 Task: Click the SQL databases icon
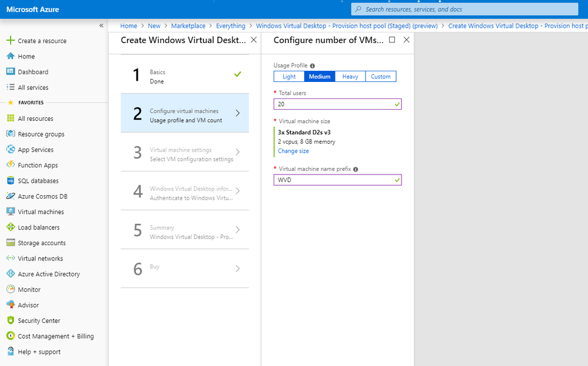coord(11,180)
